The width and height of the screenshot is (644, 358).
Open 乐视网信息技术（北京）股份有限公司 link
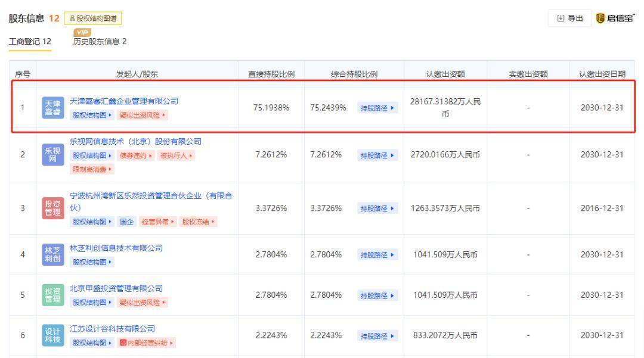point(135,142)
